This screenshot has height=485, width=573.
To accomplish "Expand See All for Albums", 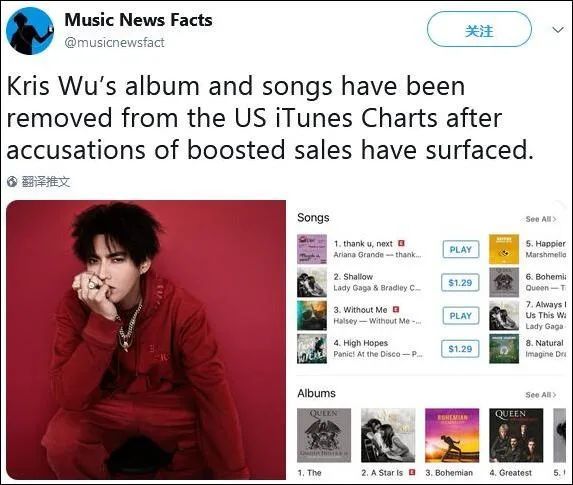I will click(x=541, y=395).
